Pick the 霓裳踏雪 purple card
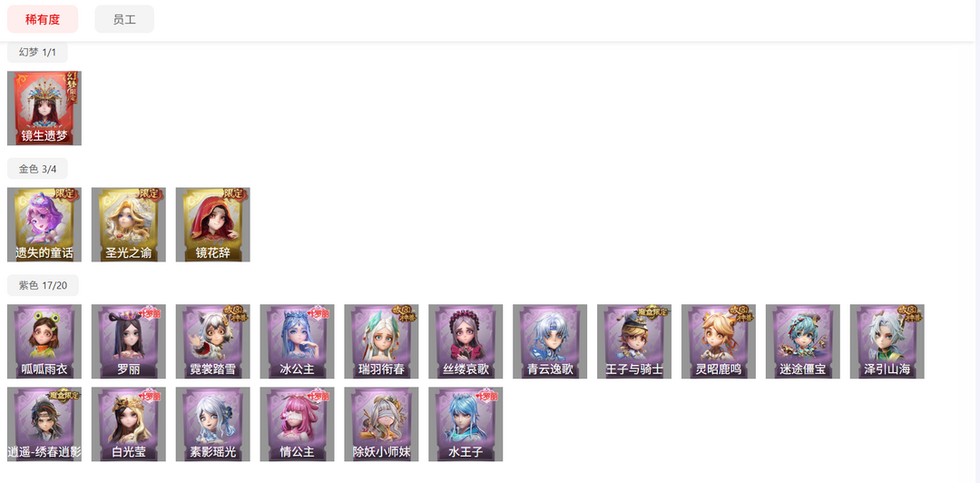This screenshot has height=483, width=980. [x=213, y=341]
